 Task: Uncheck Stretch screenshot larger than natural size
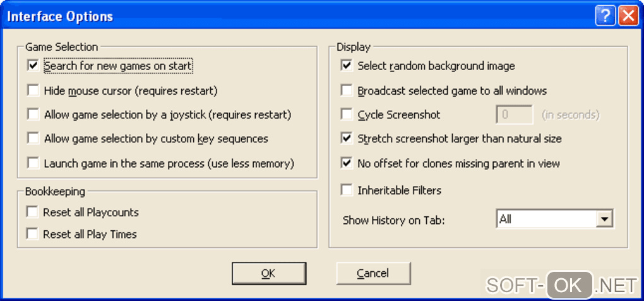(347, 138)
